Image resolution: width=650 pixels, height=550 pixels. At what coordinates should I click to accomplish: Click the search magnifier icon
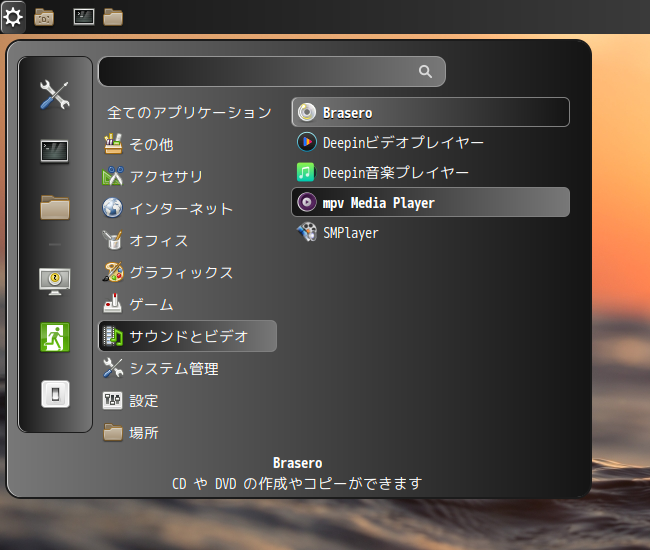coord(425,72)
